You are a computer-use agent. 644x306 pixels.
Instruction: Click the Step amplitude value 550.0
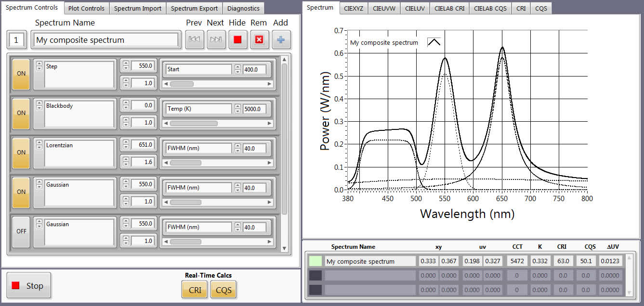pos(143,65)
